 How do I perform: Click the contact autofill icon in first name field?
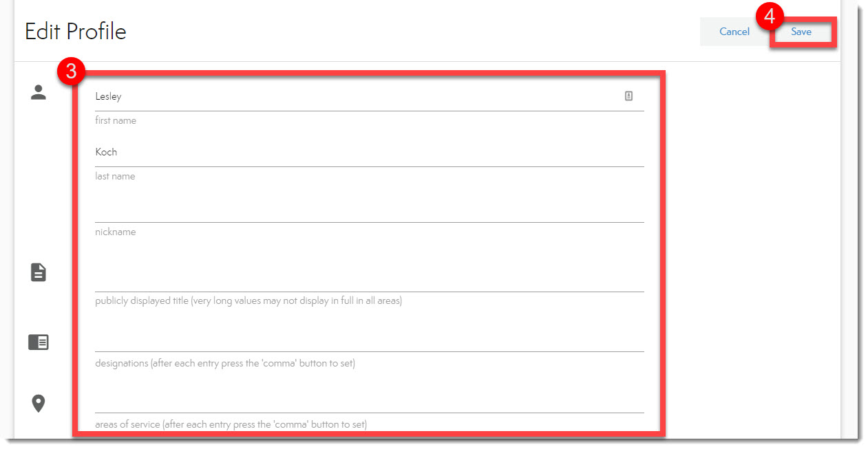coord(628,96)
